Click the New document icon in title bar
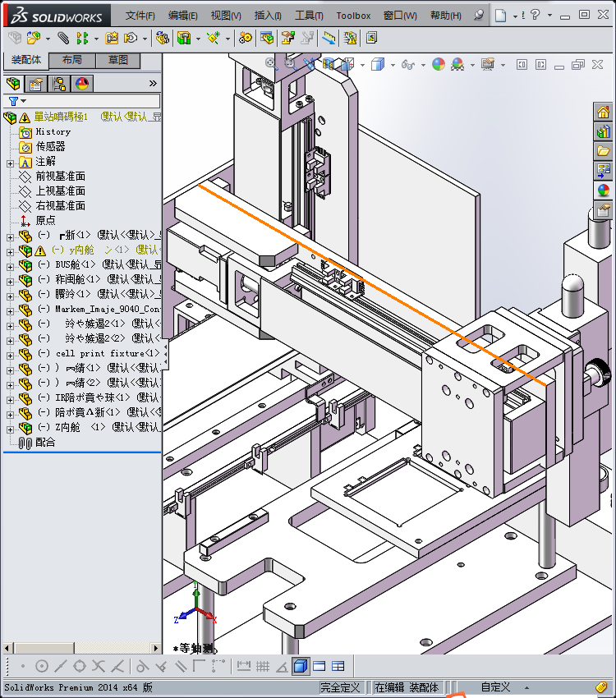The width and height of the screenshot is (616, 698). click(501, 16)
